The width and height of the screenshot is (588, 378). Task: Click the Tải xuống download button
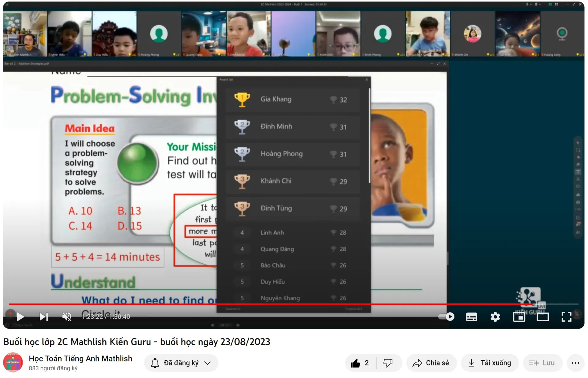(489, 363)
